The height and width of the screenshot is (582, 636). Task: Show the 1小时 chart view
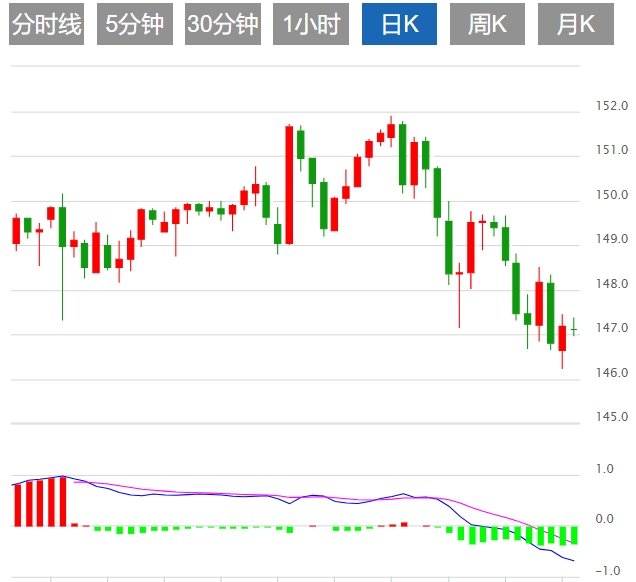tap(311, 24)
